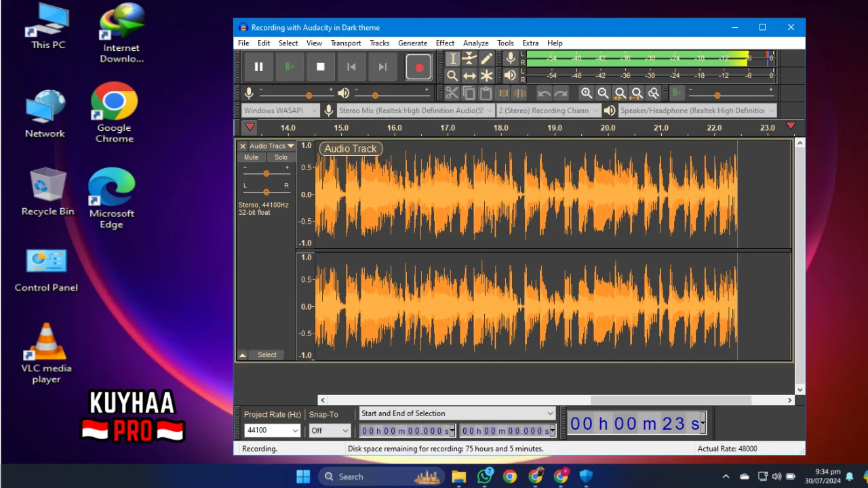Viewport: 868px width, 488px height.
Task: Click the record meter microphone icon
Action: click(x=511, y=59)
